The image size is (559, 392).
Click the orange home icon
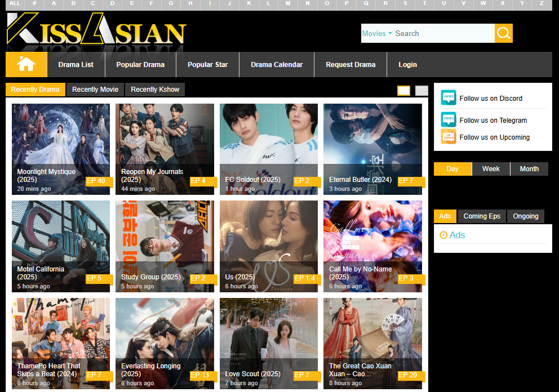26,65
